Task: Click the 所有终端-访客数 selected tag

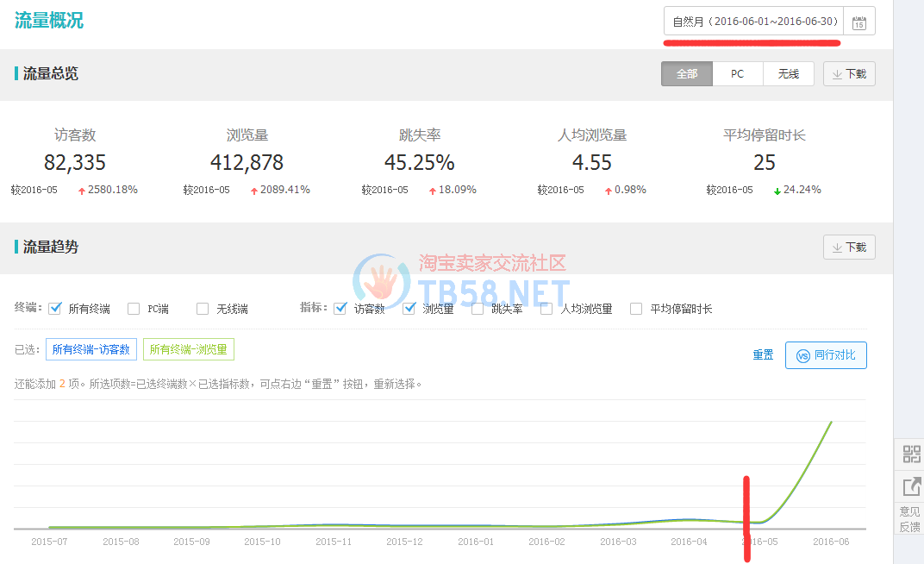Action: (91, 350)
